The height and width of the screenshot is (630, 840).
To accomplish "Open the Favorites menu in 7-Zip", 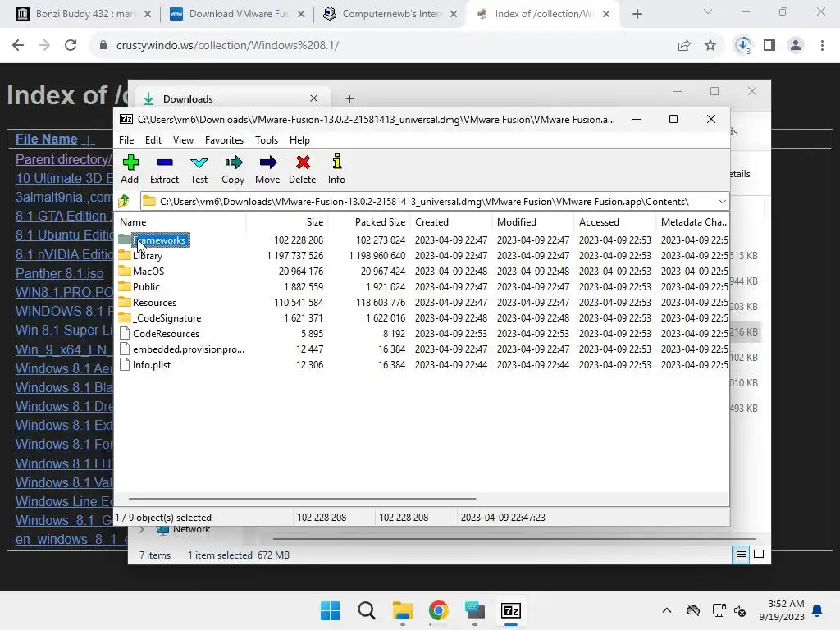I will point(225,139).
